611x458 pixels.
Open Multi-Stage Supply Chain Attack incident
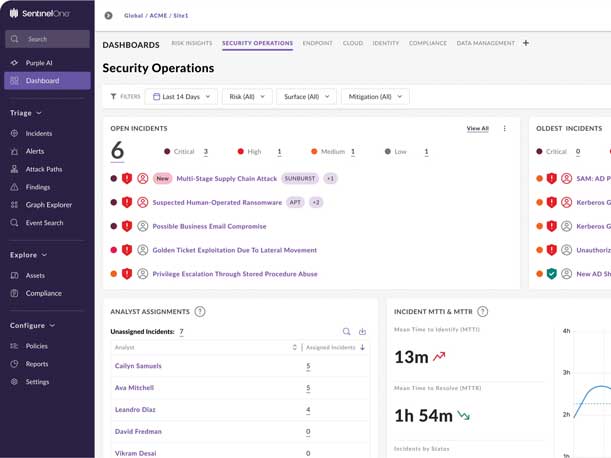[226, 178]
